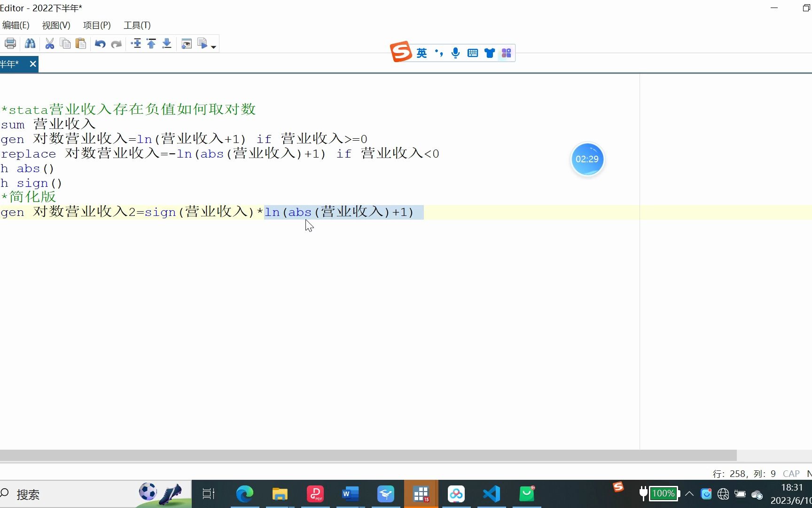Open the Sogou soft keyboard
Screen dimensions: 812x508
(473, 53)
